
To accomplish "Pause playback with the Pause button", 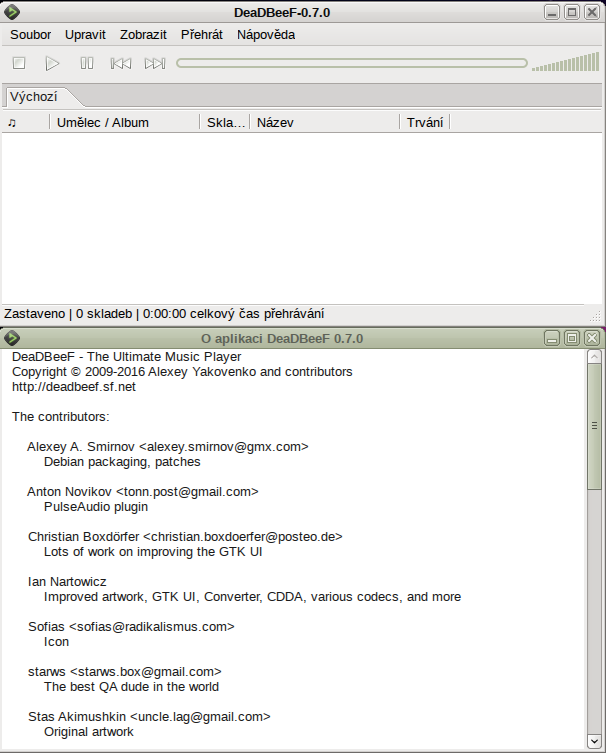I will point(87,63).
